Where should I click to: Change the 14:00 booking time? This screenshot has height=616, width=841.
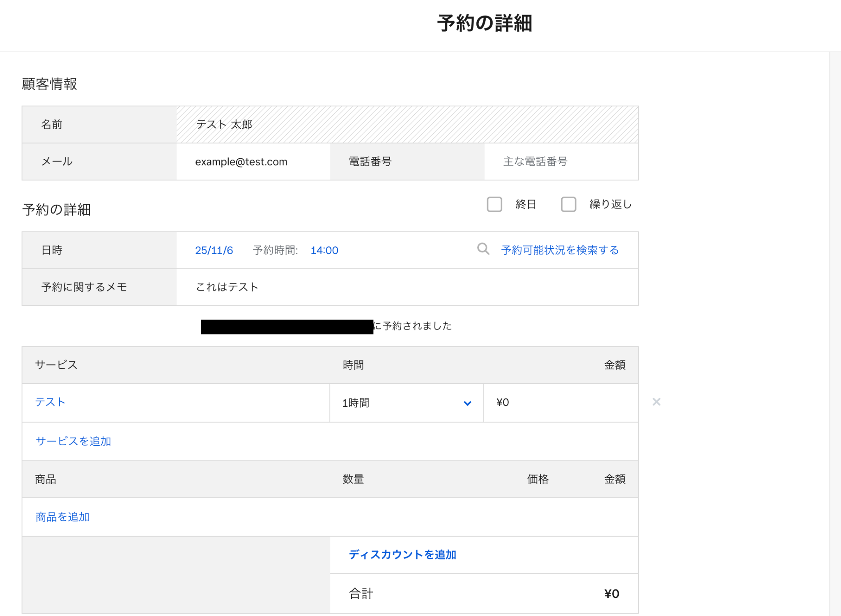[324, 250]
